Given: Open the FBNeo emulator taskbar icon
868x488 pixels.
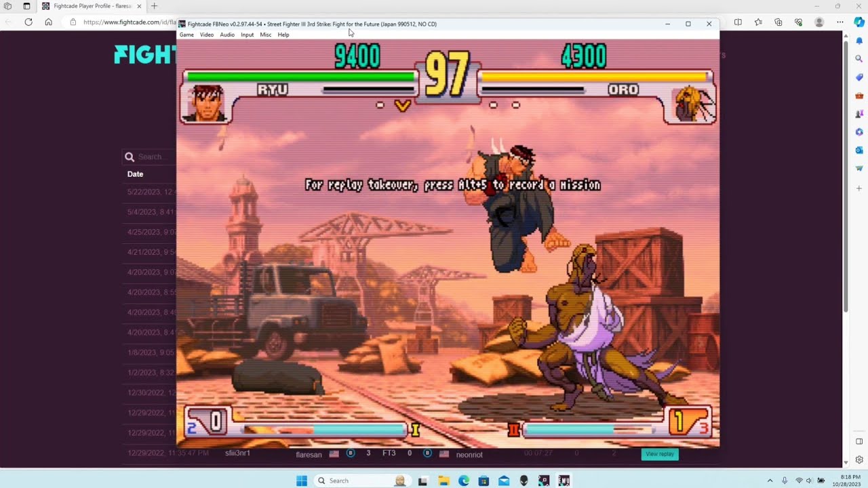Looking at the screenshot, I should pos(564,481).
